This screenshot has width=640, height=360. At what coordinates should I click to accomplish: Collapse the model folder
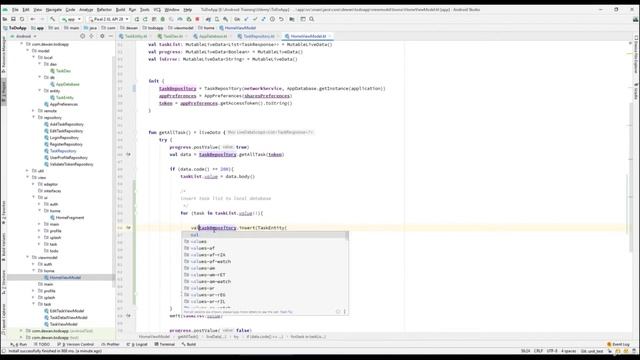coord(28,51)
